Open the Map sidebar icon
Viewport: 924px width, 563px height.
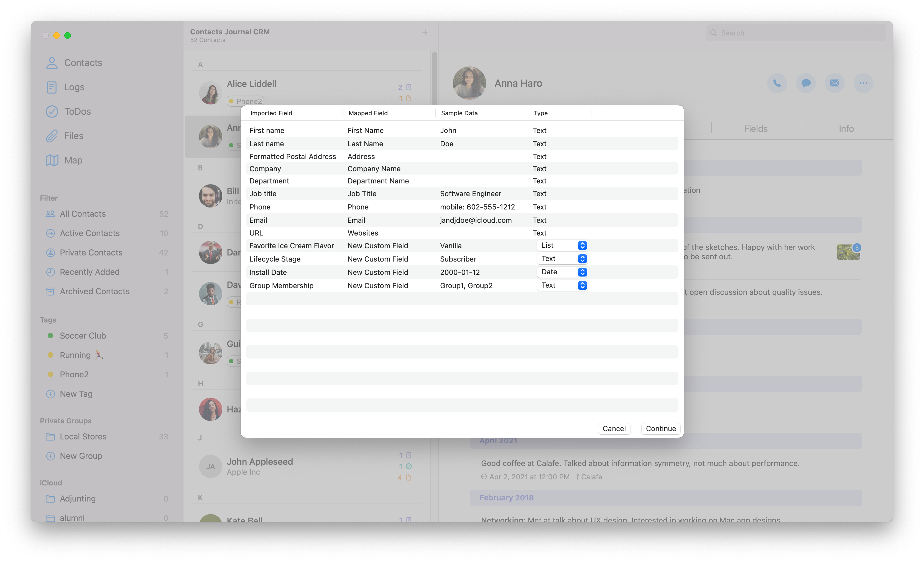click(52, 160)
